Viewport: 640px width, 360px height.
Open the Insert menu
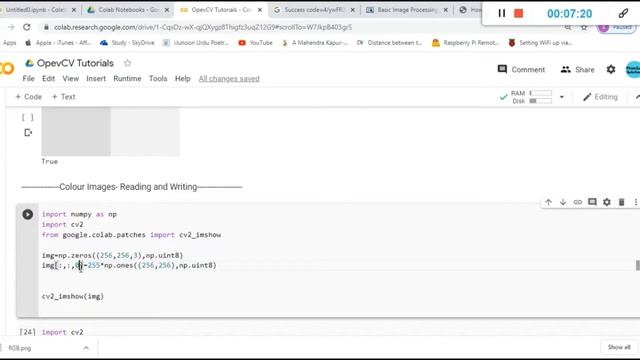coord(96,79)
